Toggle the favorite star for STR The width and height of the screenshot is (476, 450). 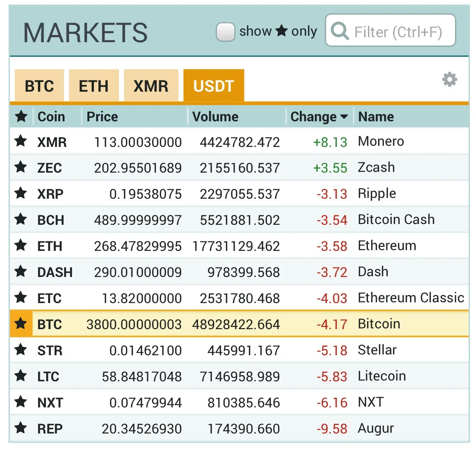21,350
